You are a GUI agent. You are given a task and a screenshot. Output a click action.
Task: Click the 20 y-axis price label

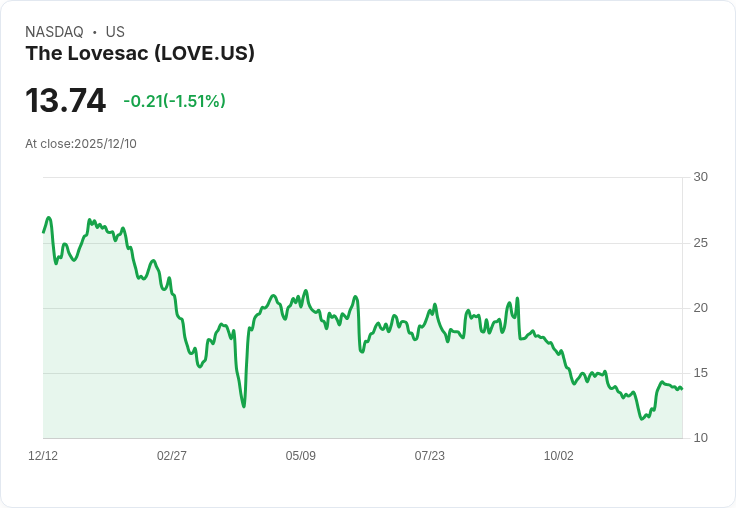click(x=700, y=308)
